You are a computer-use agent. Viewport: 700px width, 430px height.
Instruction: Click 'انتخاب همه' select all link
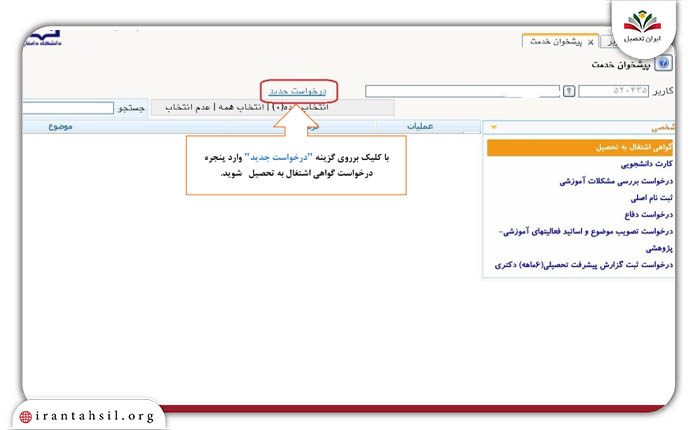point(242,108)
